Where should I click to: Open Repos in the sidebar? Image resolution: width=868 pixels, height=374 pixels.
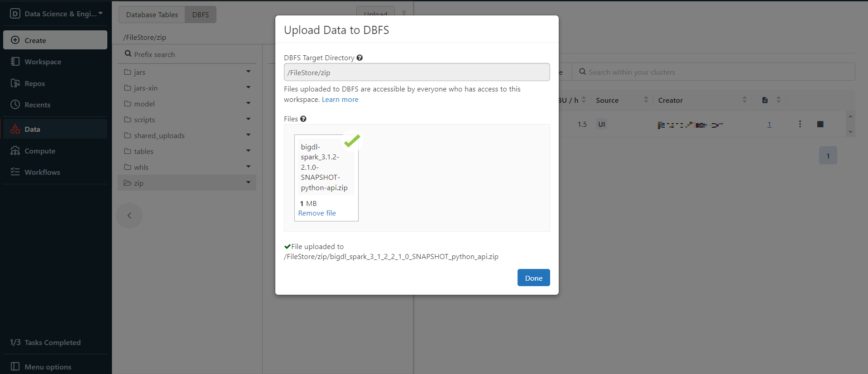34,83
